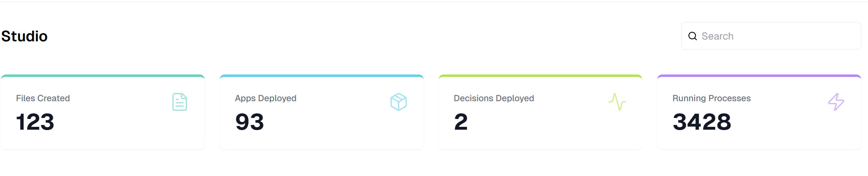Click teal top bar of Files Created card
Image resolution: width=868 pixels, height=176 pixels.
click(x=103, y=76)
